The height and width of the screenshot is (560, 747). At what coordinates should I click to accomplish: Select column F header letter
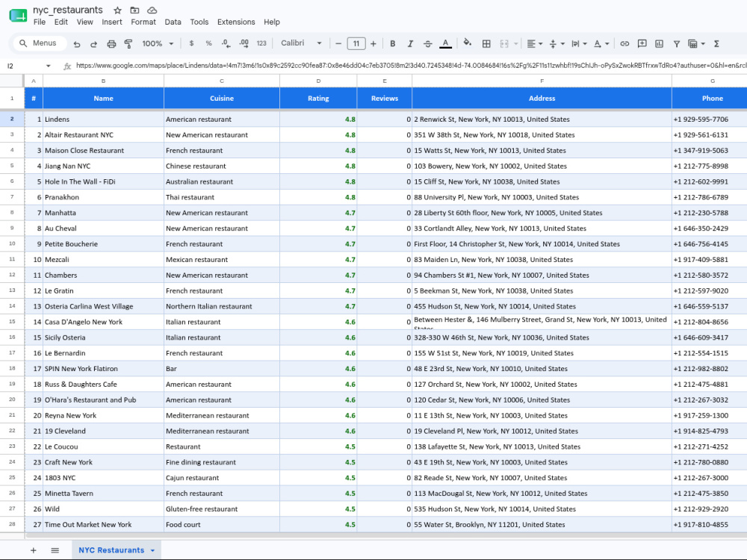[x=542, y=81]
